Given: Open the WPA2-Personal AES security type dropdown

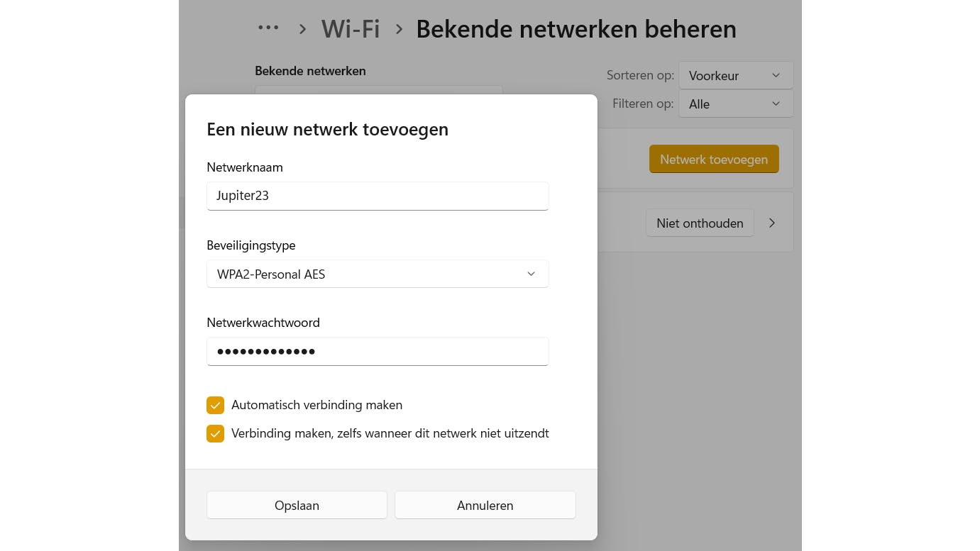Looking at the screenshot, I should (378, 274).
